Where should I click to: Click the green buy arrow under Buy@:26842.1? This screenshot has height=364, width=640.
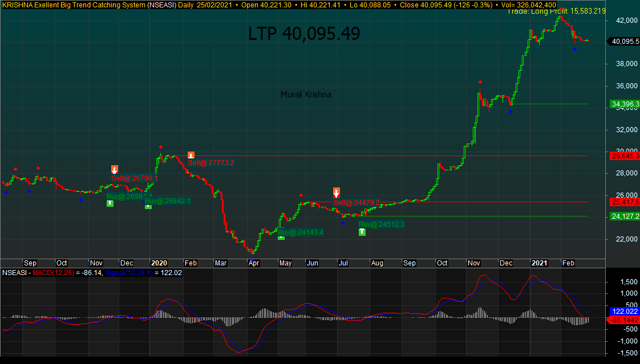148,207
